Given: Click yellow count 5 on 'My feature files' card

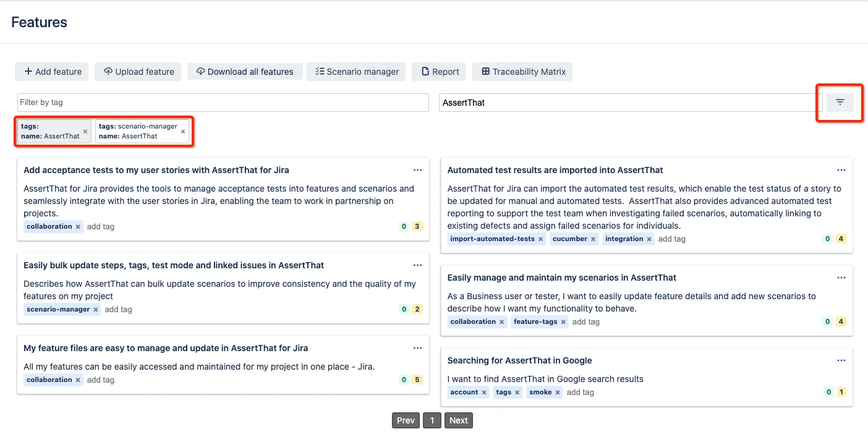Looking at the screenshot, I should (x=417, y=380).
